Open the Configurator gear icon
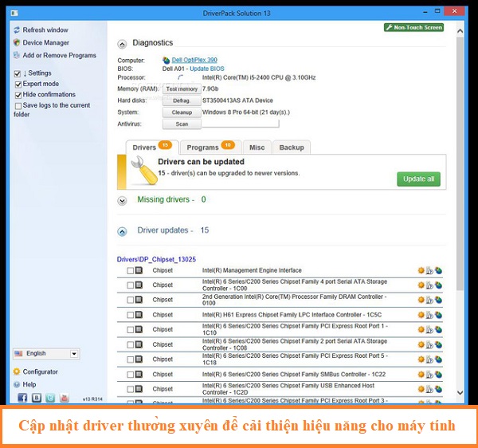 click(x=17, y=371)
